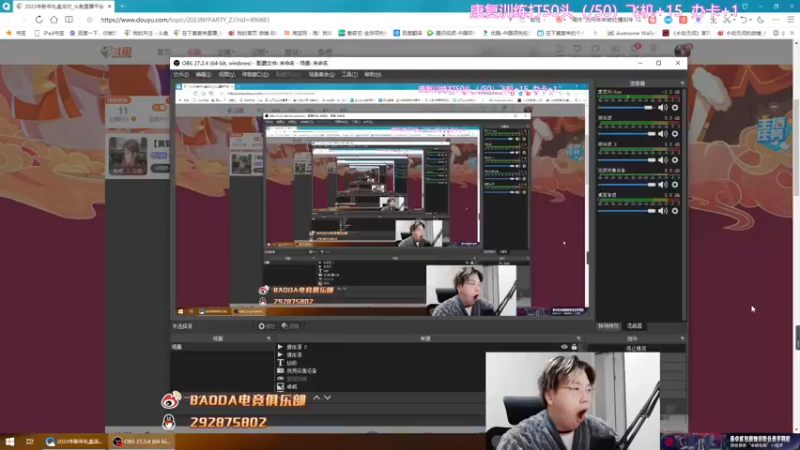Go forward in browser history

[x=23, y=19]
